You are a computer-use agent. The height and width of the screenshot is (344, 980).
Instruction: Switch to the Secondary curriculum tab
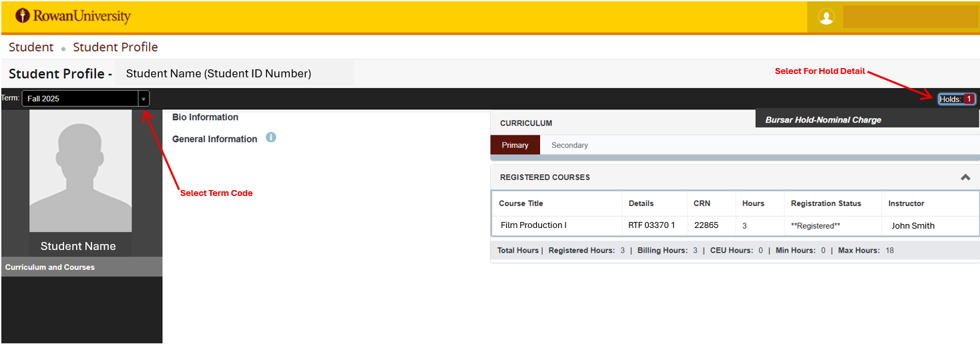pos(569,145)
